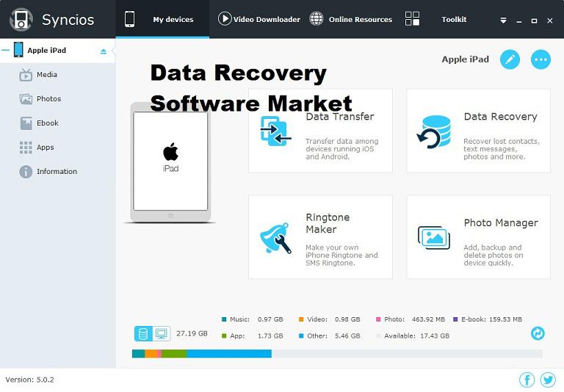Open the title bar dropdown menu arrow

click(x=504, y=21)
